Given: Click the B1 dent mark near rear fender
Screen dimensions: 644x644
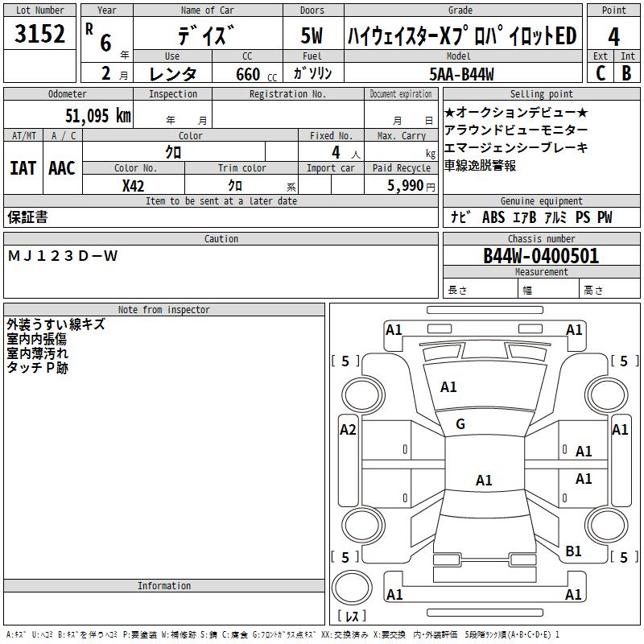Looking at the screenshot, I should tap(573, 551).
